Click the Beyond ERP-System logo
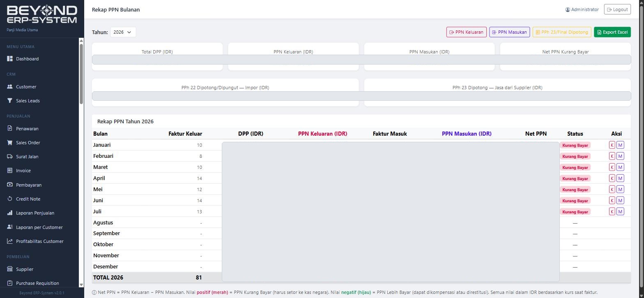 tap(42, 14)
